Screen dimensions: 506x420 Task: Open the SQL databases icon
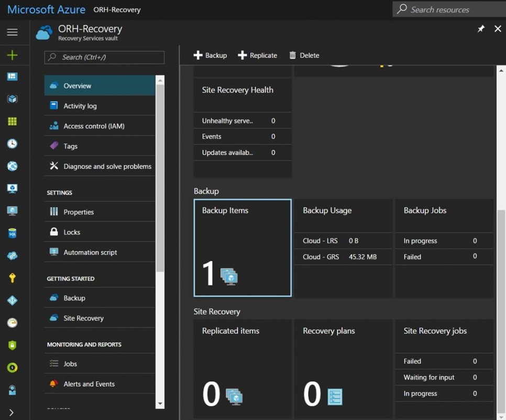pyautogui.click(x=12, y=233)
